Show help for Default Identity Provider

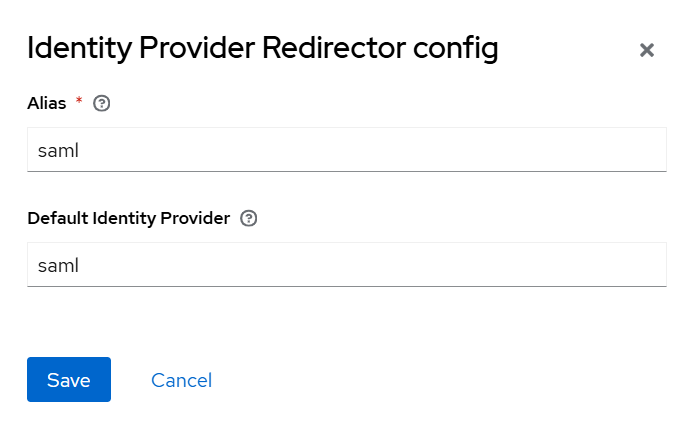coord(249,218)
